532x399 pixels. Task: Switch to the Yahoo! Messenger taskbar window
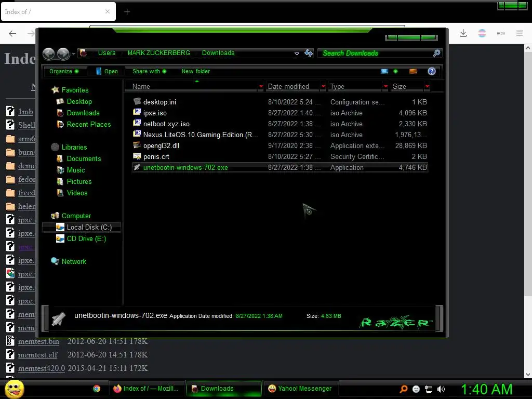point(301,389)
